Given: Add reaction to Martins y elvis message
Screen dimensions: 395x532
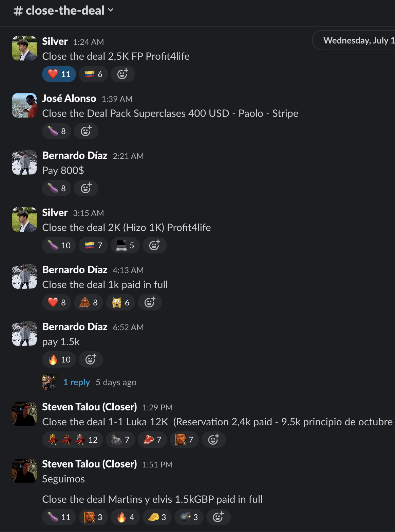Looking at the screenshot, I should pyautogui.click(x=218, y=517).
